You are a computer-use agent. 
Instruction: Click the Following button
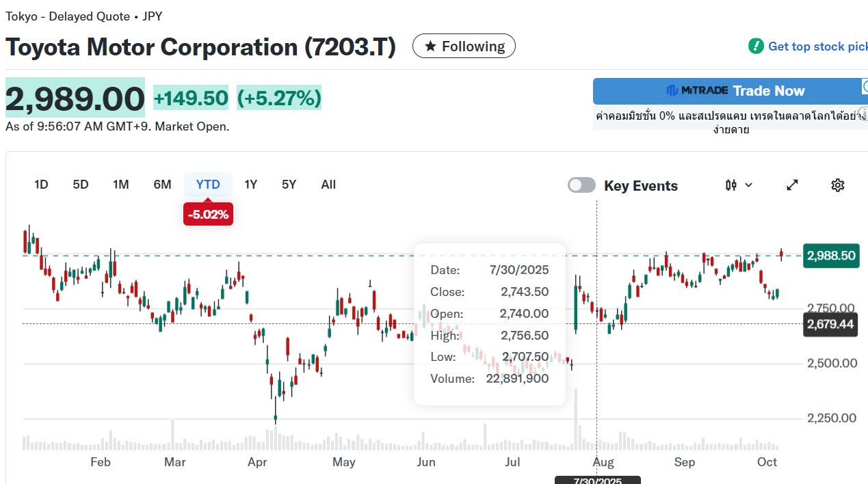pyautogui.click(x=464, y=46)
